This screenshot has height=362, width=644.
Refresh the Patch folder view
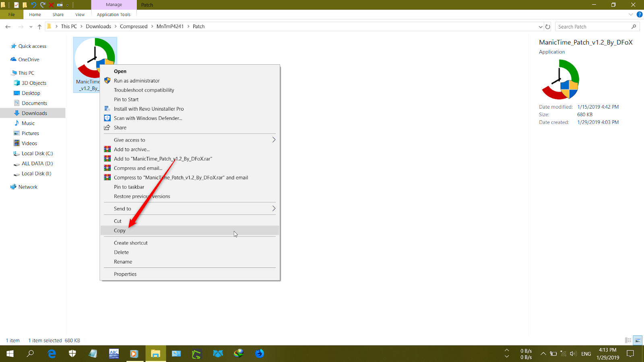click(x=547, y=27)
